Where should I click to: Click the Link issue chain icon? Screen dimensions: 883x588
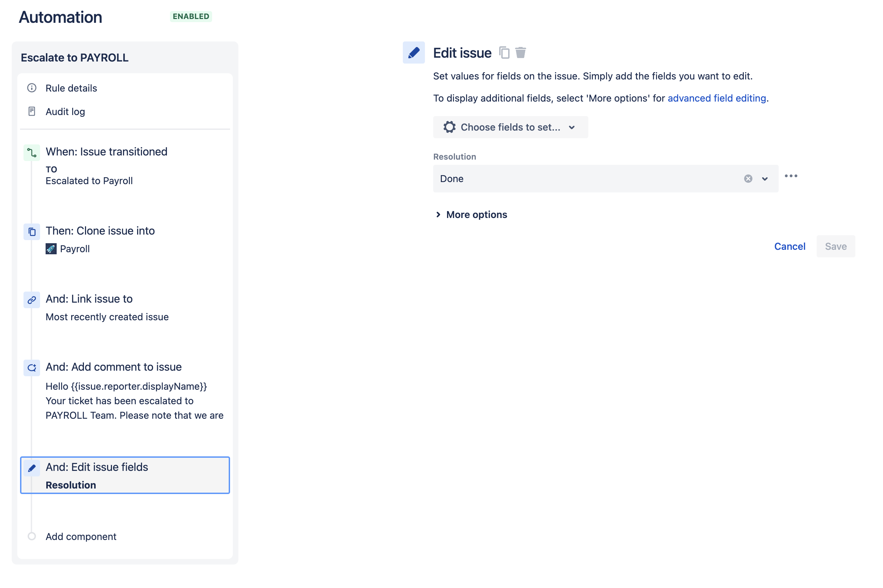[x=32, y=300]
